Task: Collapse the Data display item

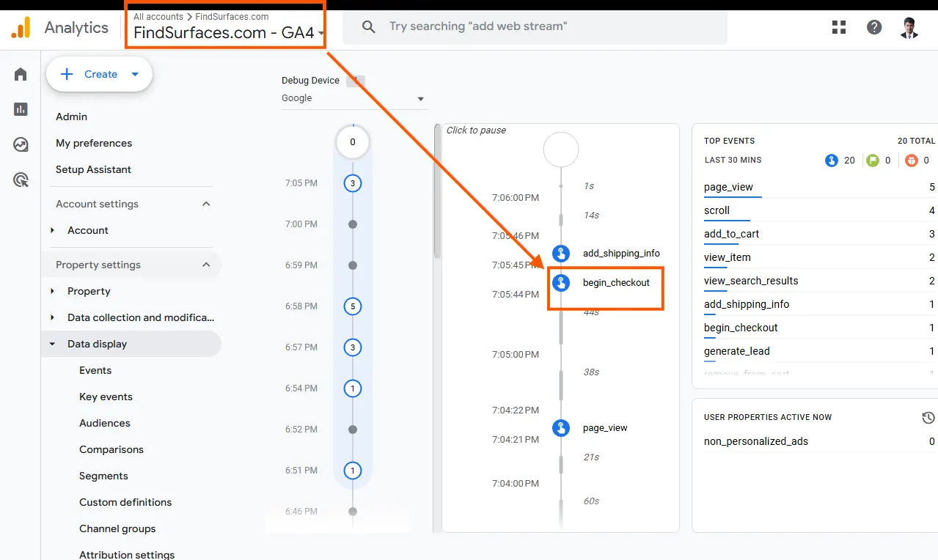Action: [x=53, y=344]
